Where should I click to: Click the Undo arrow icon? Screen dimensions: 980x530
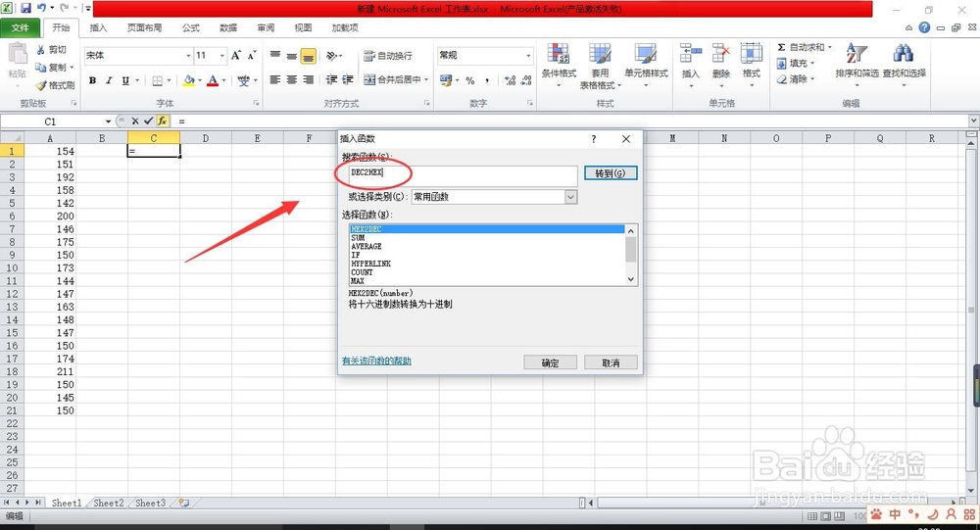point(41,9)
